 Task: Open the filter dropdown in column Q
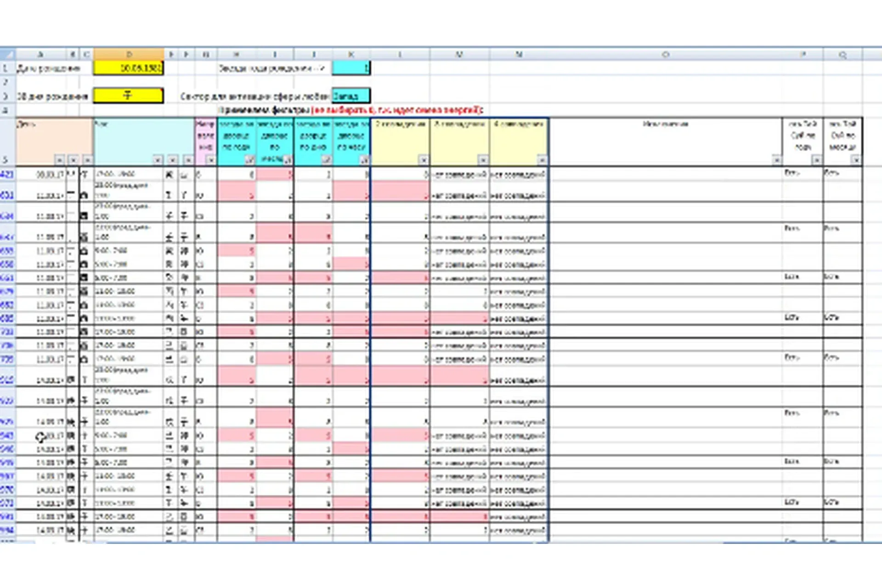coord(856,160)
